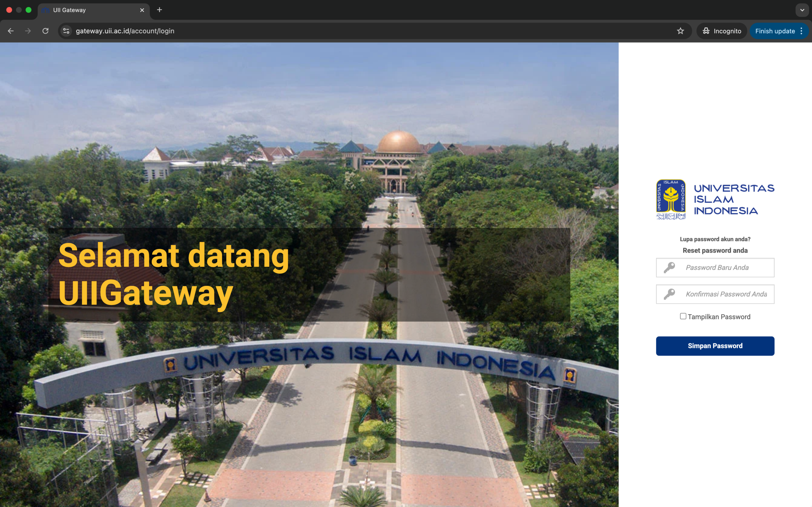812x507 pixels.
Task: Bookmark this page with star icon
Action: [x=680, y=31]
